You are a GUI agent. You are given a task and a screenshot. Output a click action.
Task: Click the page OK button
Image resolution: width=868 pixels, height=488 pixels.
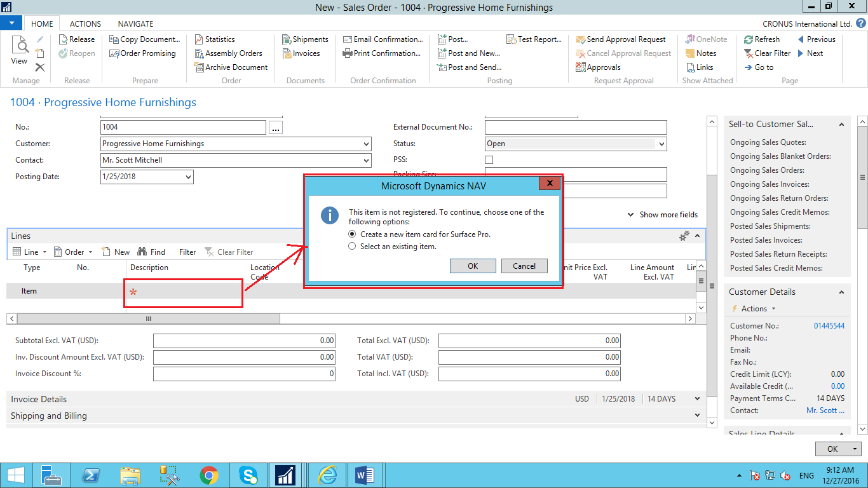coord(832,449)
